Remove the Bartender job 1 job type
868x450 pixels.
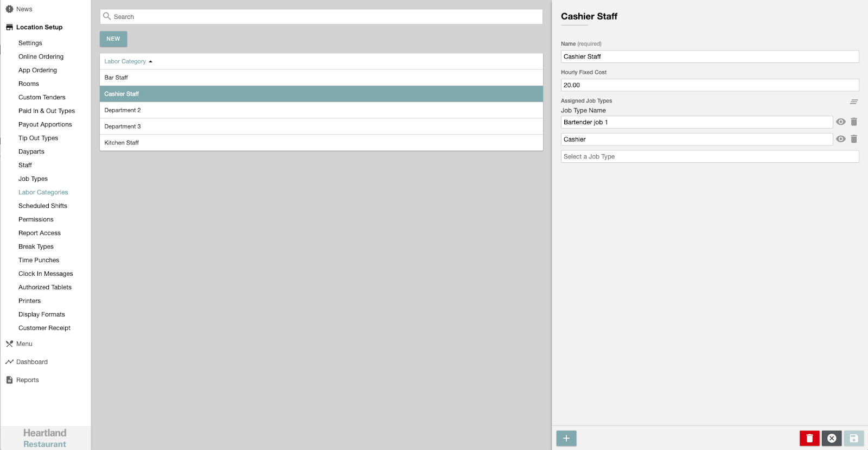coord(854,122)
